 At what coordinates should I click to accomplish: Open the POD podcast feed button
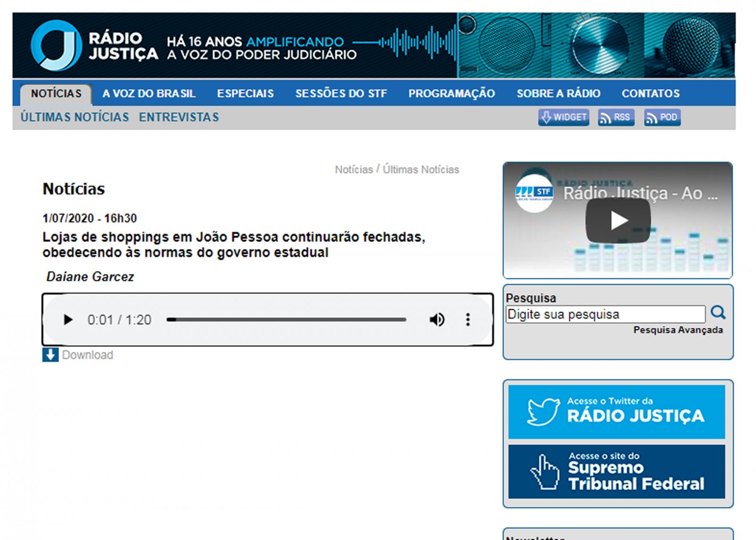(662, 117)
